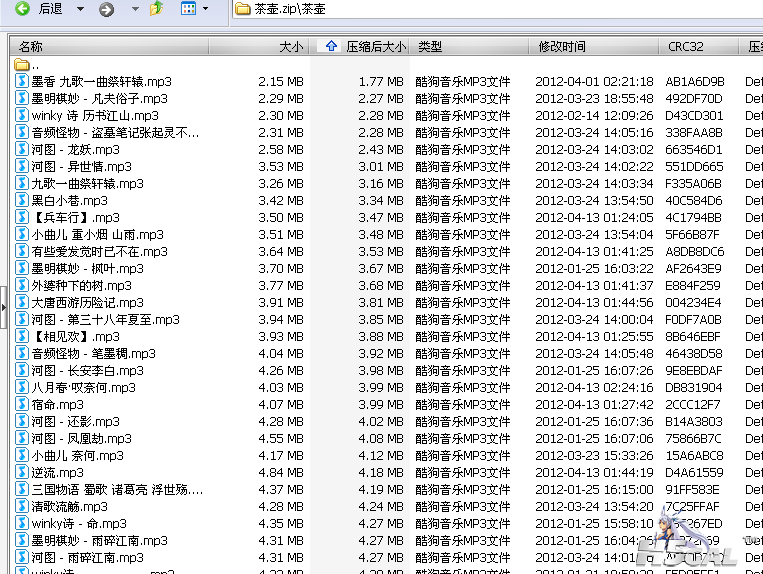Click compressed size 3.01 MB

point(381,167)
